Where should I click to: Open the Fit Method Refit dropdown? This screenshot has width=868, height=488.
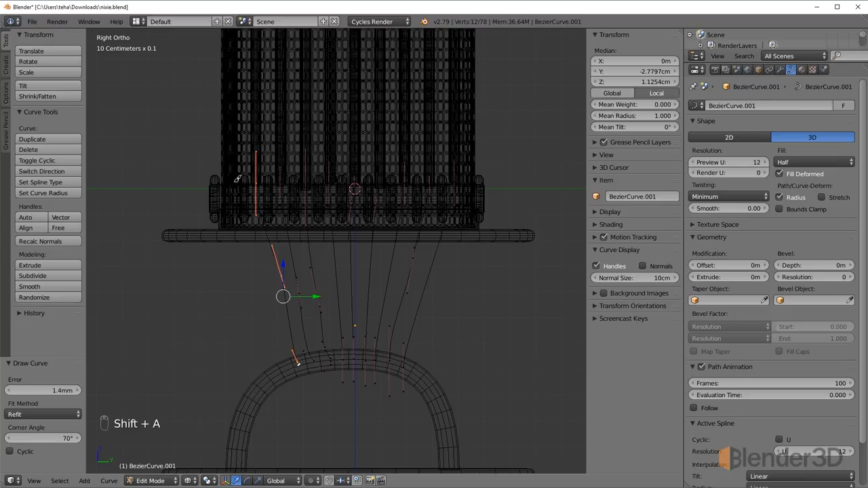(x=43, y=414)
